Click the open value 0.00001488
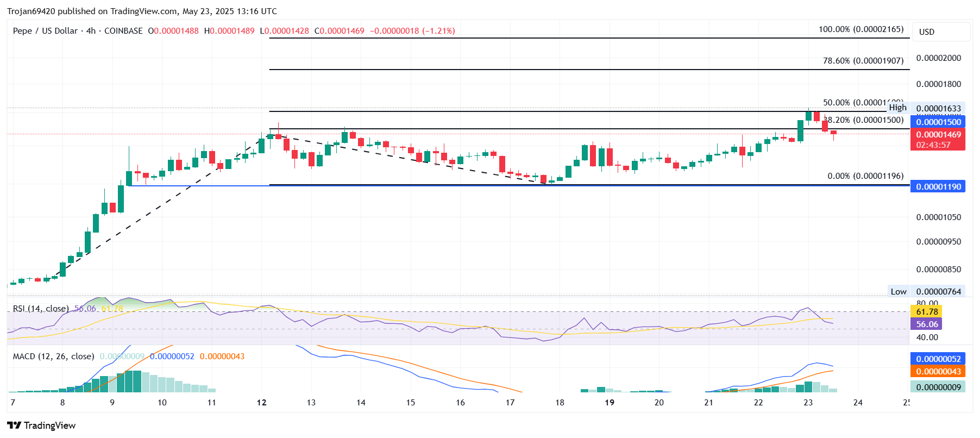The image size is (980, 438). point(177,31)
